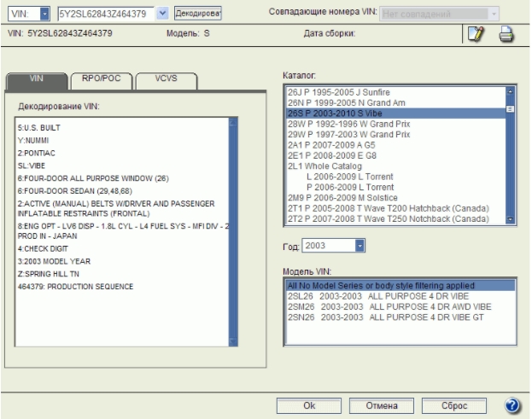Screen dimensions: 532x419
Task: Click the Z:SPRING HILL TN line
Action: pyautogui.click(x=48, y=274)
